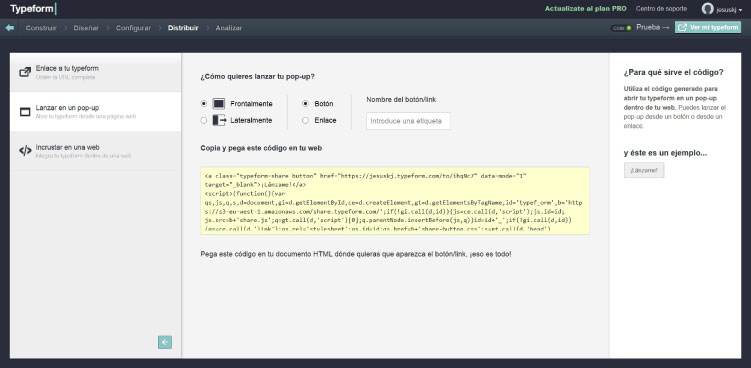Click the Enlace option label text
The image size is (751, 368).
tap(325, 120)
